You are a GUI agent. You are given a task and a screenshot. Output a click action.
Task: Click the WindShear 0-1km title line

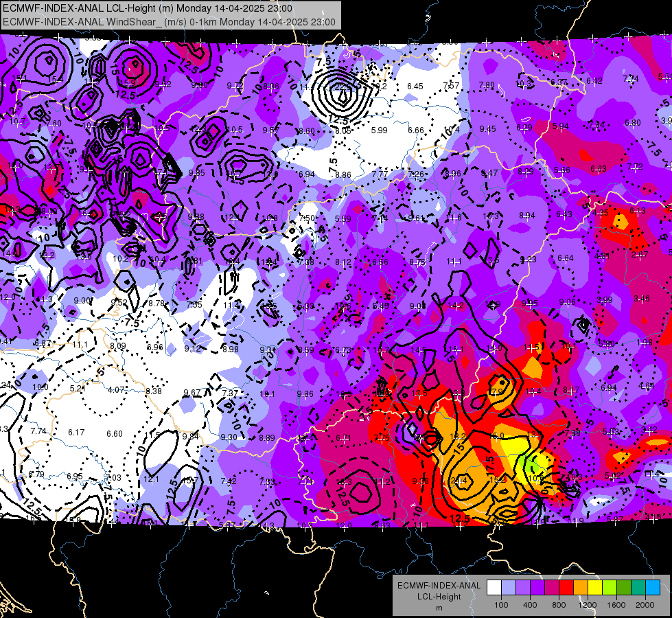pos(169,22)
